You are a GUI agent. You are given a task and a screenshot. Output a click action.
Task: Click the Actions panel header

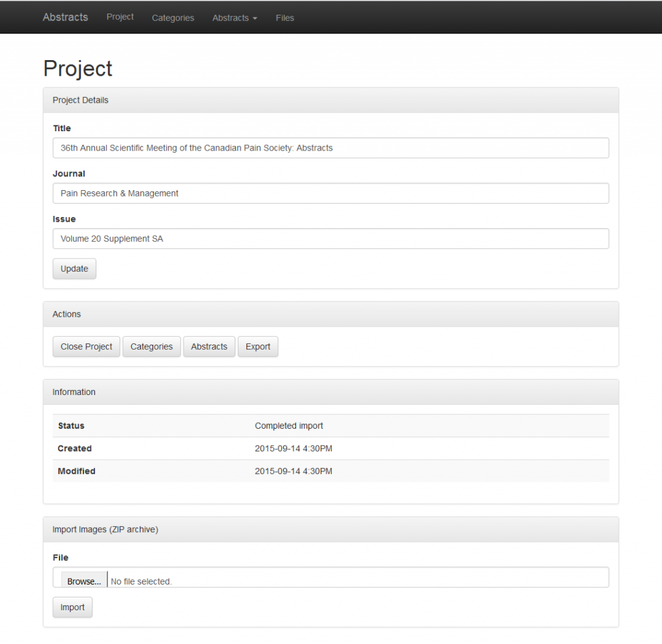pyautogui.click(x=67, y=314)
